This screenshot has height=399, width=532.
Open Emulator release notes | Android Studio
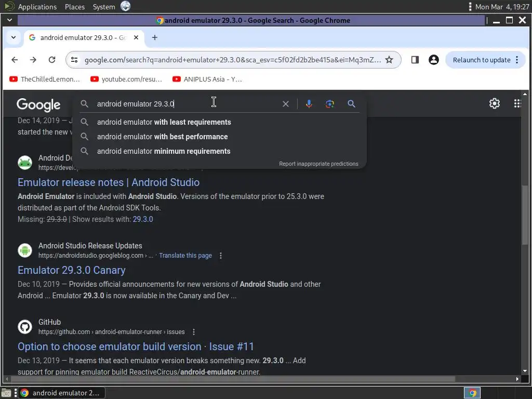point(109,182)
